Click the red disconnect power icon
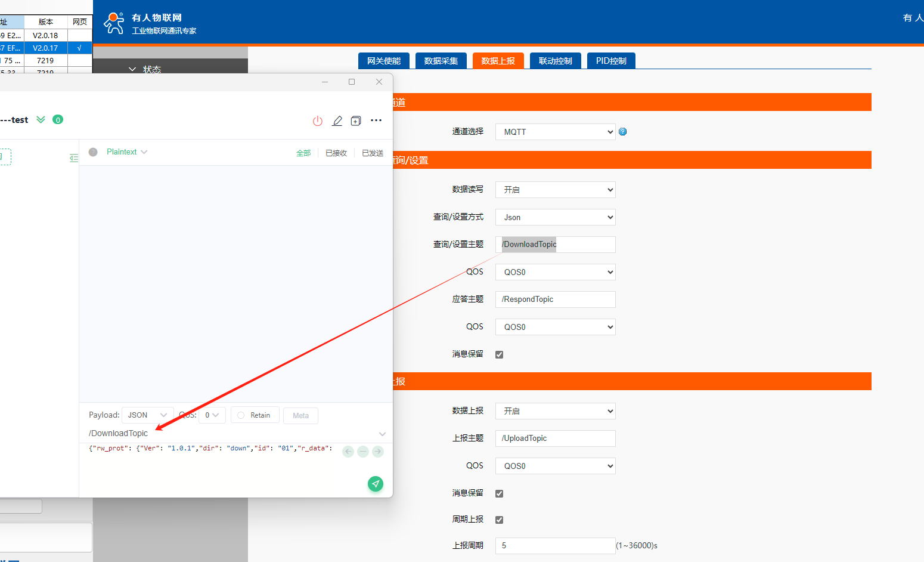 (318, 121)
